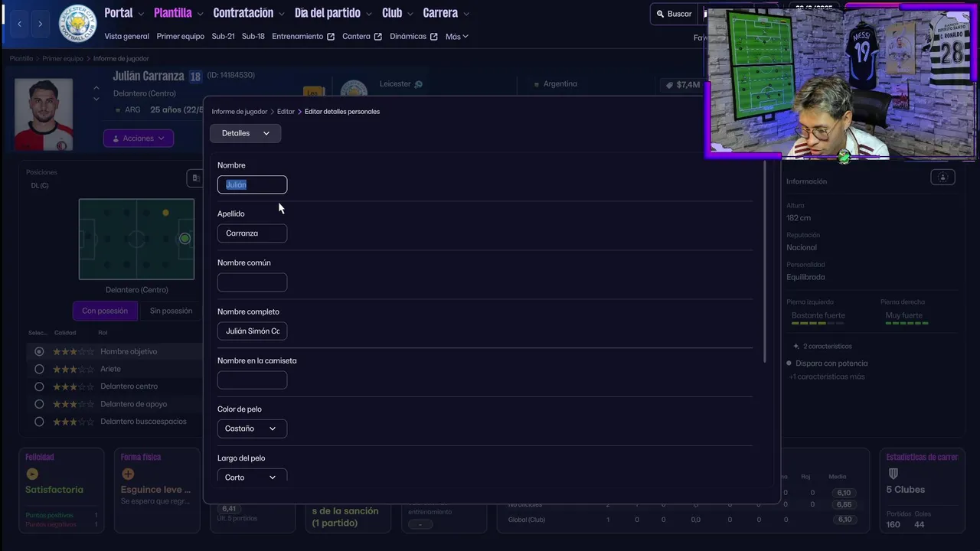Click the Nombre completo input field
The height and width of the screenshot is (551, 980).
coord(252,331)
